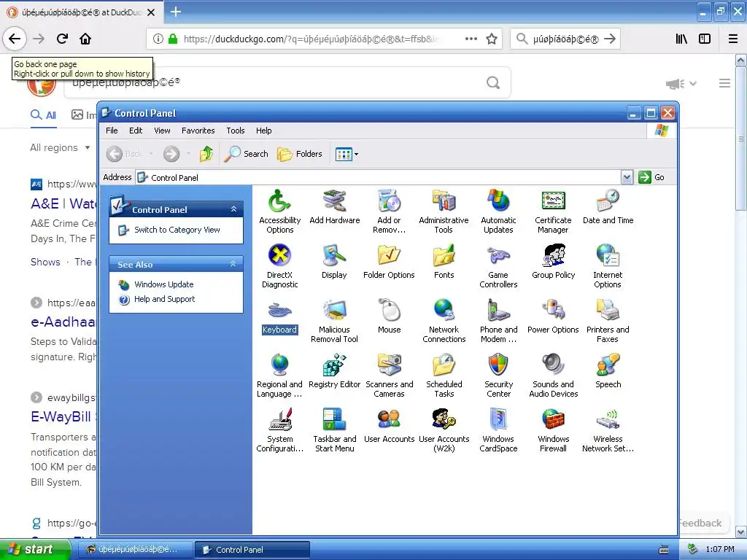Open a new Firefox tab
747x560 pixels.
[x=175, y=12]
